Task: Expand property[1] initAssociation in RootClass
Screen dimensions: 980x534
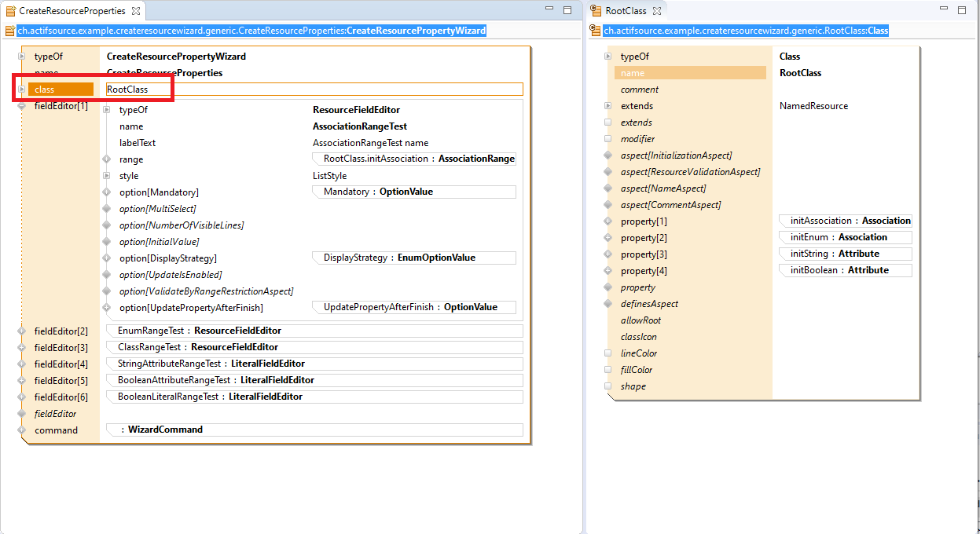Action: point(607,221)
